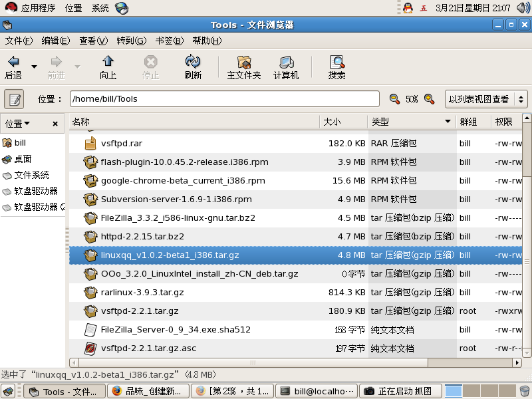This screenshot has width=532, height=399.
Task: Open the 编辑(E) menu
Action: [x=56, y=41]
